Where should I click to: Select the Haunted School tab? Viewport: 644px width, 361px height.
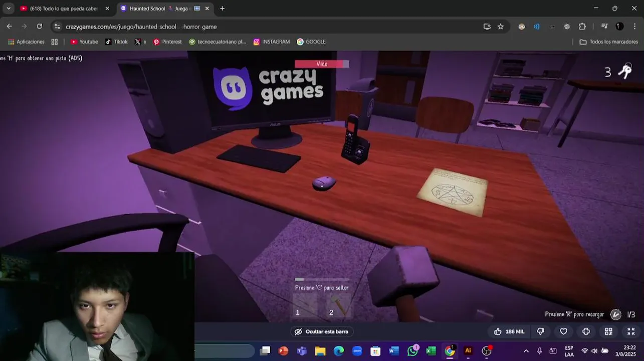pyautogui.click(x=165, y=9)
